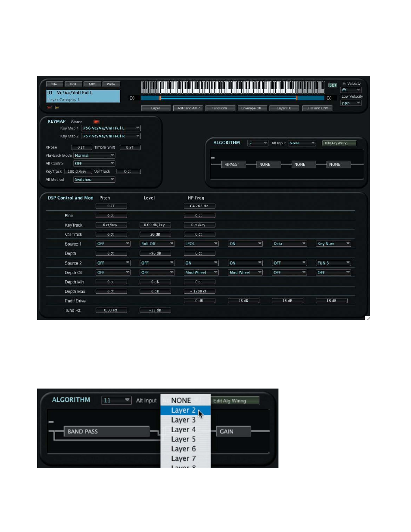Open the Key Map 1 dropdown
The width and height of the screenshot is (411, 532).
111,128
